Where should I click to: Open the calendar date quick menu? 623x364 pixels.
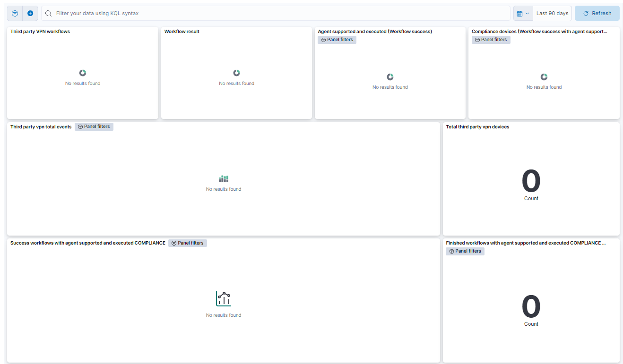[x=523, y=13]
